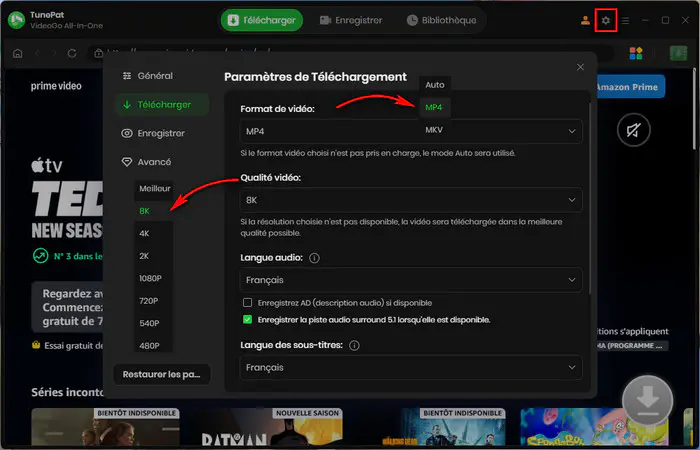
Task: Click the user account icon
Action: pos(585,21)
